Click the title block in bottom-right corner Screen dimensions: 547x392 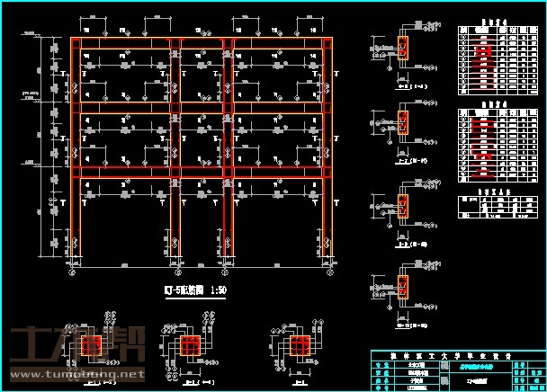coord(458,370)
